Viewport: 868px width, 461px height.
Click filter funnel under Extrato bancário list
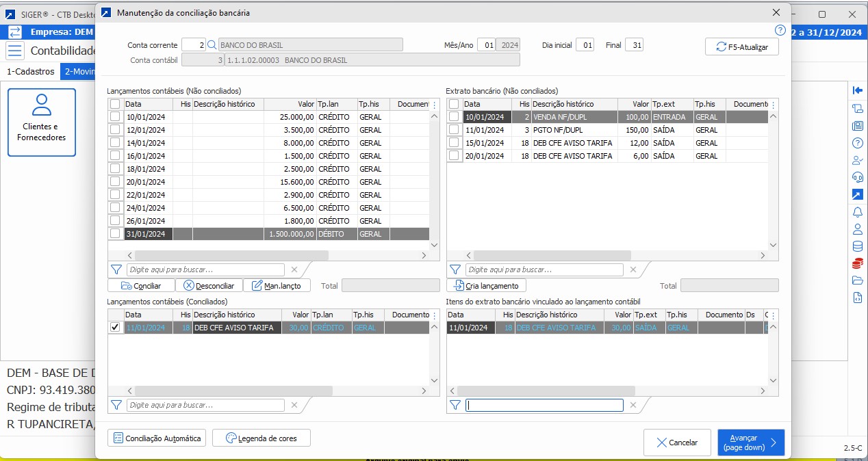(455, 269)
